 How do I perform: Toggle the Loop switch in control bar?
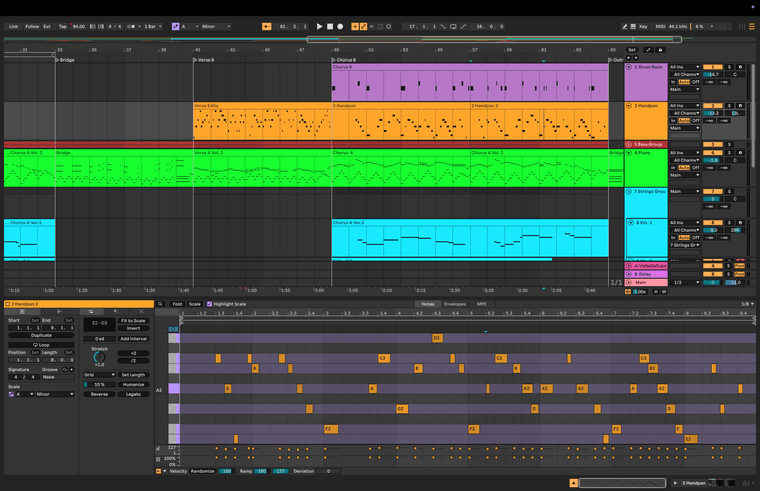click(x=453, y=27)
